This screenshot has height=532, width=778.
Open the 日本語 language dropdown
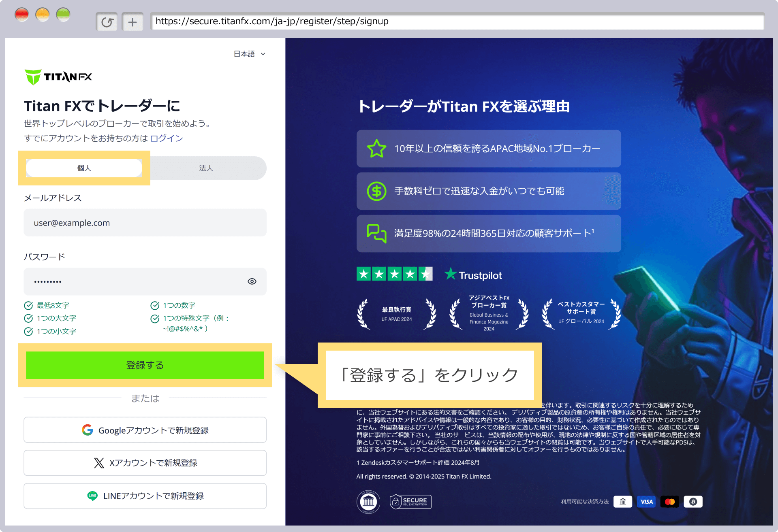[249, 54]
